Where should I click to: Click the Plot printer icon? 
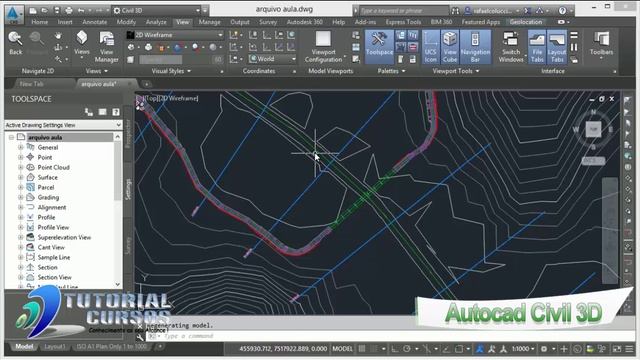pyautogui.click(x=69, y=11)
